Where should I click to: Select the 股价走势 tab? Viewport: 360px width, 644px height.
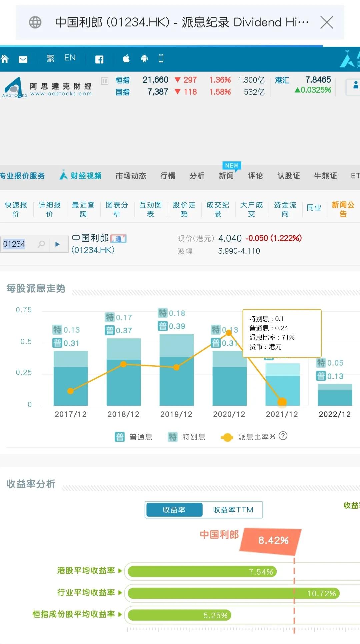(184, 209)
